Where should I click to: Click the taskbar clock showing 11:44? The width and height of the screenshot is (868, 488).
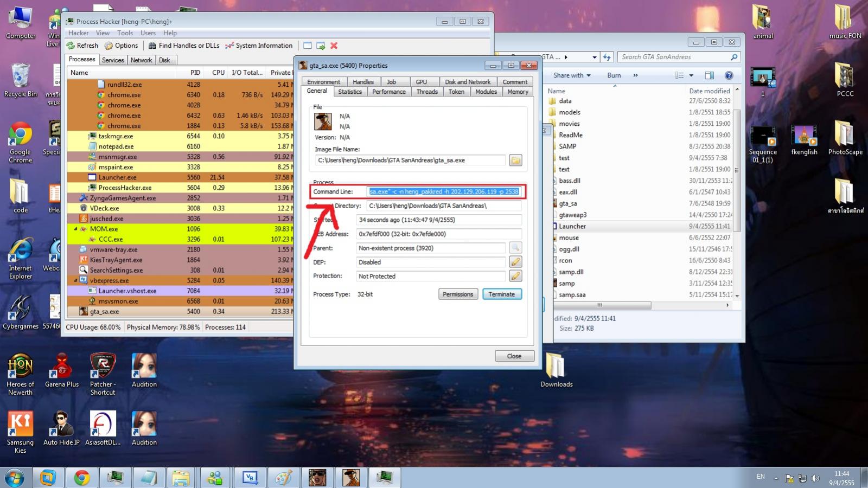841,478
